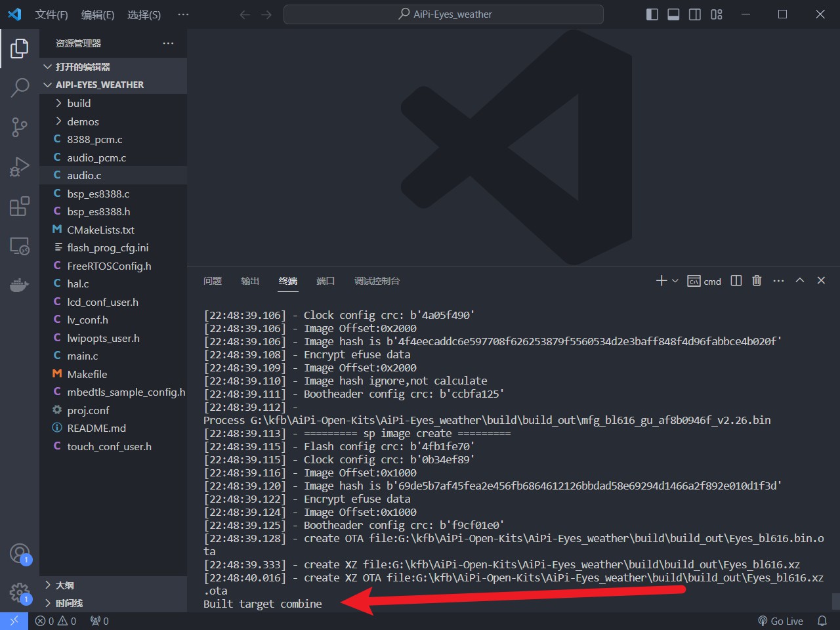This screenshot has height=630, width=840.
Task: Switch to the 问题 (Problems) tab
Action: (x=213, y=281)
